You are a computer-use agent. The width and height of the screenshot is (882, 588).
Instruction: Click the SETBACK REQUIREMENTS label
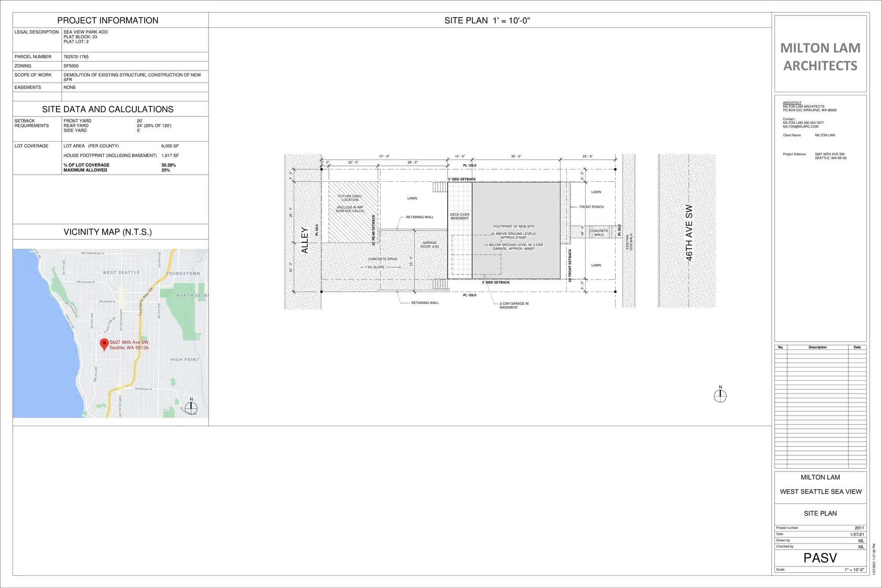pos(32,123)
